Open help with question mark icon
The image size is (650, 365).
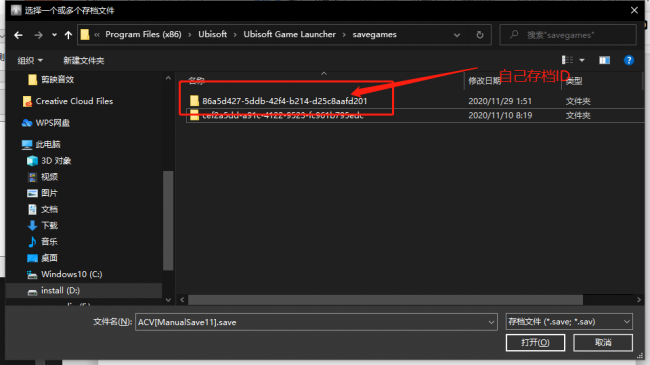click(x=628, y=61)
